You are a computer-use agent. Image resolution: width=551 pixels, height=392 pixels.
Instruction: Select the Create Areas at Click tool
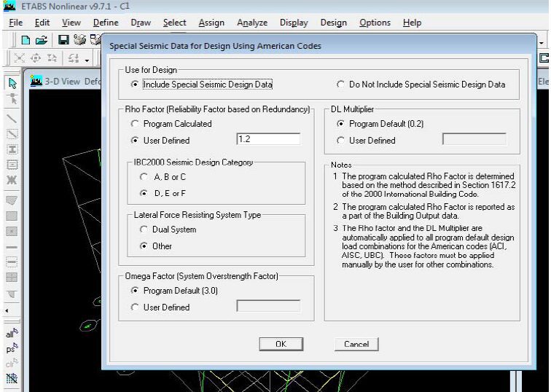coord(12,232)
